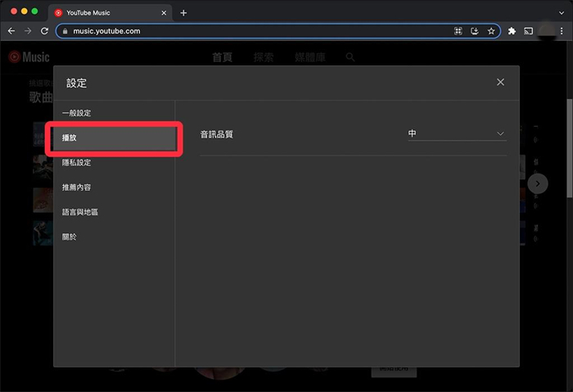The height and width of the screenshot is (392, 573).
Task: Switch to the 首頁 home tab
Action: pos(222,57)
